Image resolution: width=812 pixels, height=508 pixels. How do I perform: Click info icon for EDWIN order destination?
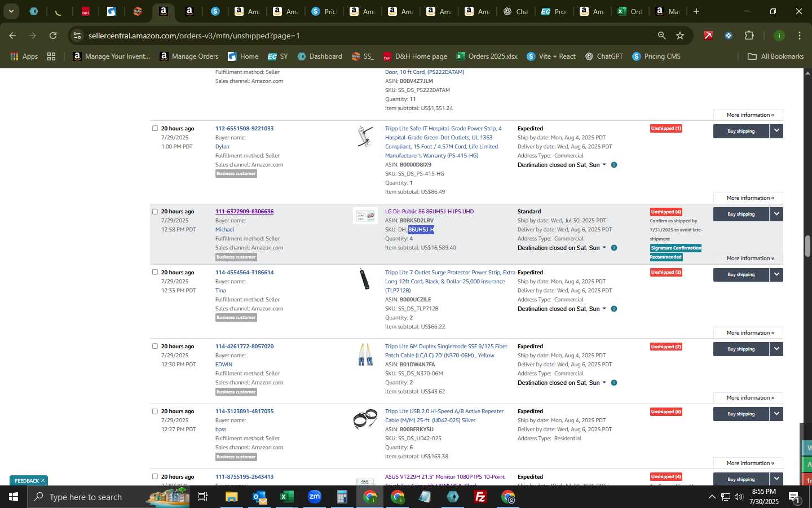coord(614,383)
